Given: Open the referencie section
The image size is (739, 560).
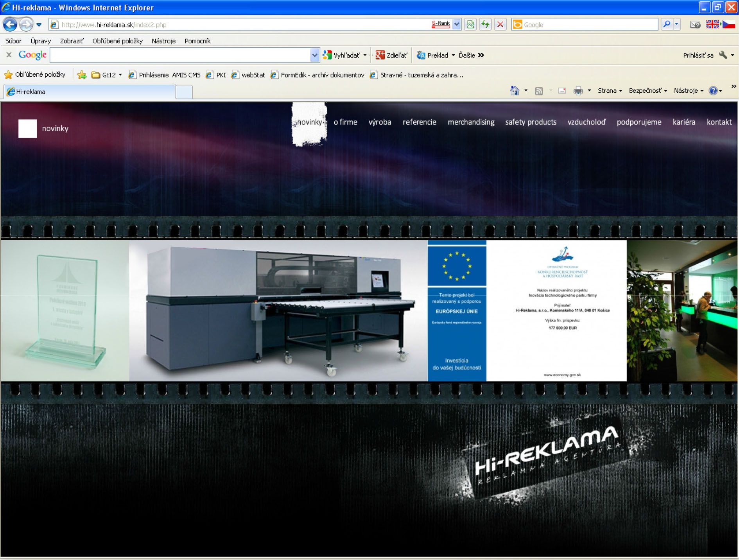Looking at the screenshot, I should point(419,122).
